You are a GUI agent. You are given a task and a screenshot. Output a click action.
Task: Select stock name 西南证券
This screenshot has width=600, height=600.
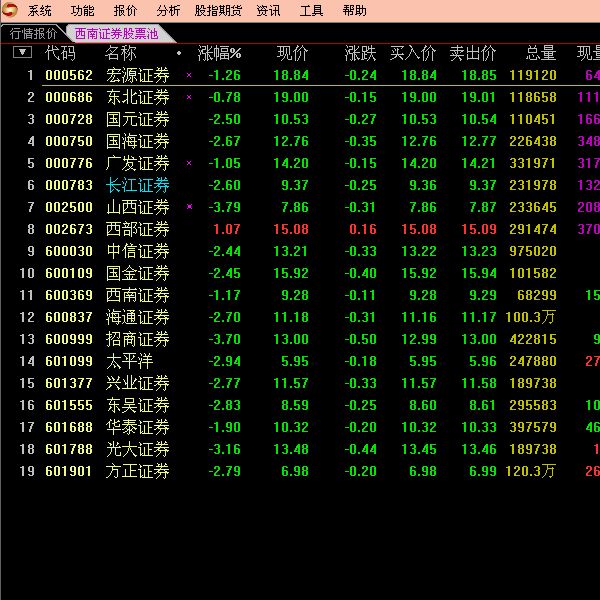click(x=137, y=295)
